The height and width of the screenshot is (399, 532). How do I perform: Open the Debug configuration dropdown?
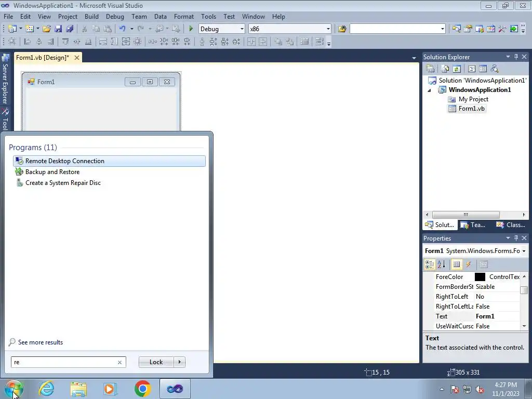pyautogui.click(x=242, y=29)
